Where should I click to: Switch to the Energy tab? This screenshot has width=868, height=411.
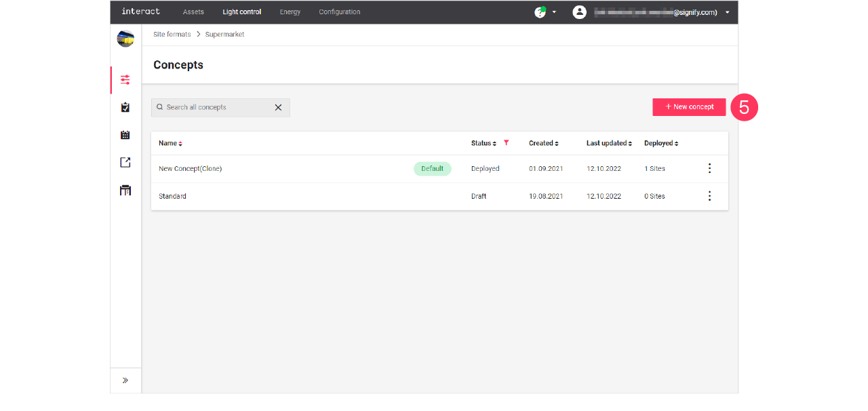(290, 12)
